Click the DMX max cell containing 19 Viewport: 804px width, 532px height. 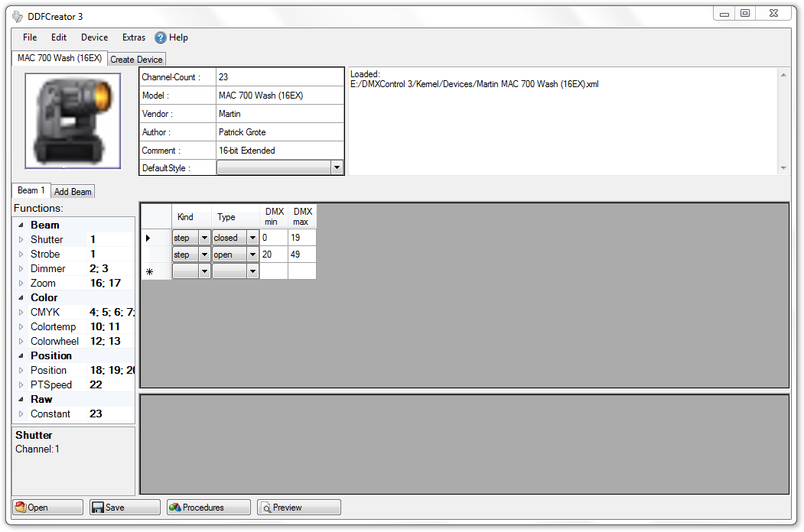tap(301, 238)
